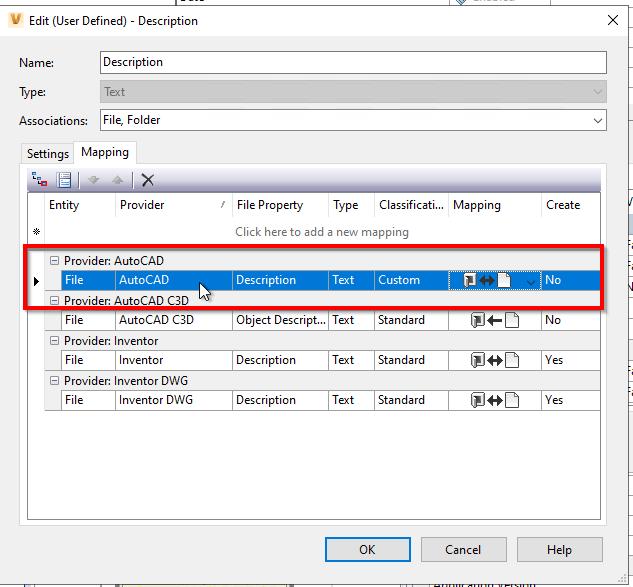Click Create 'Yes' in Inventor row
The image size is (633, 587).
coord(570,360)
